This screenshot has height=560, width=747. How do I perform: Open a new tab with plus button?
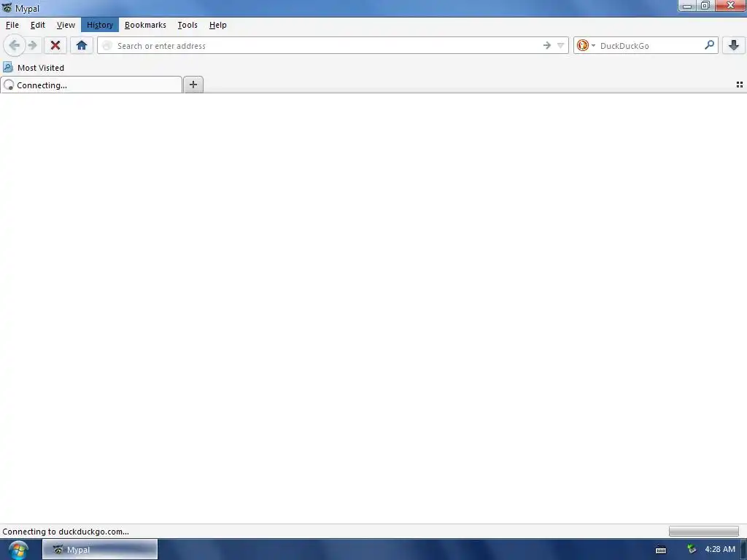coord(193,85)
